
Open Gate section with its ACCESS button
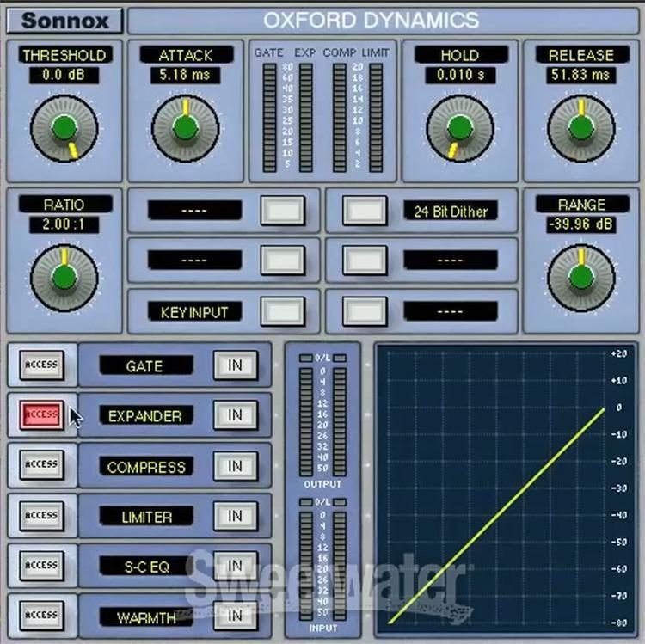(x=41, y=365)
